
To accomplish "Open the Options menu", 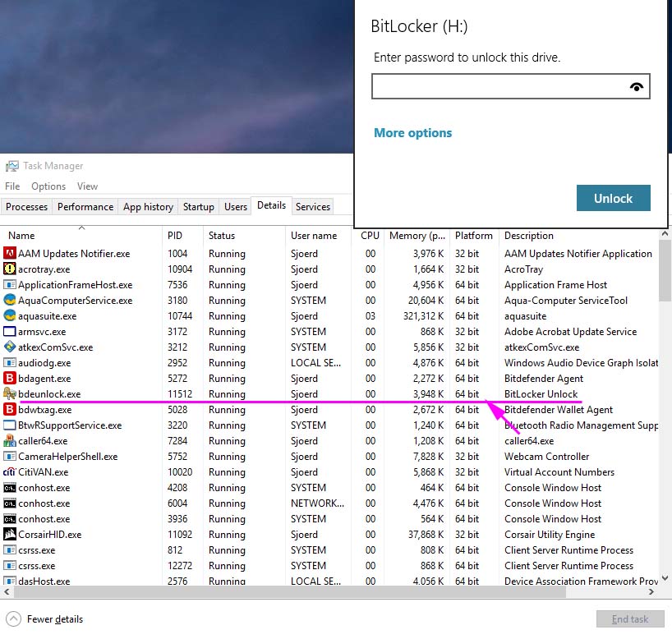I will coord(48,186).
